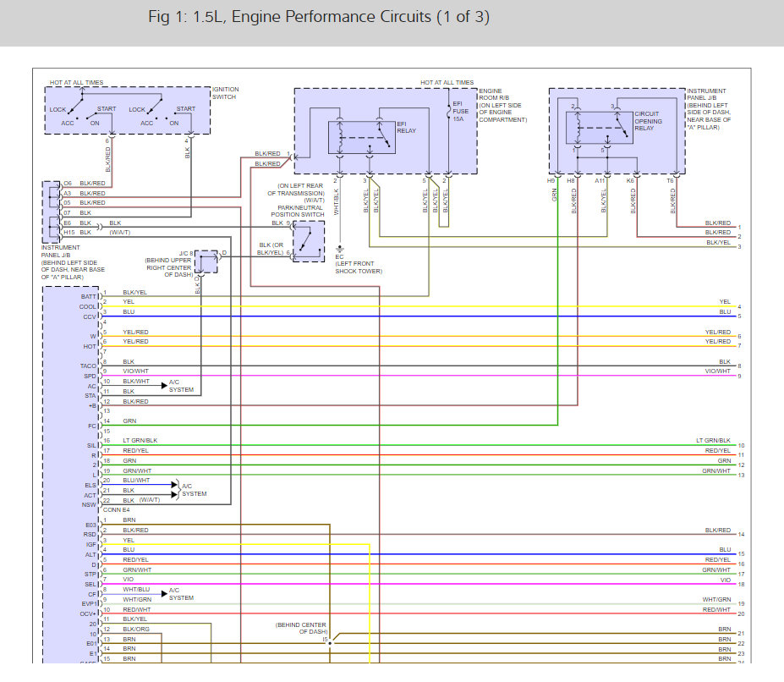The height and width of the screenshot is (682, 784).
Task: Click the Ignition Switch label
Action: click(227, 93)
